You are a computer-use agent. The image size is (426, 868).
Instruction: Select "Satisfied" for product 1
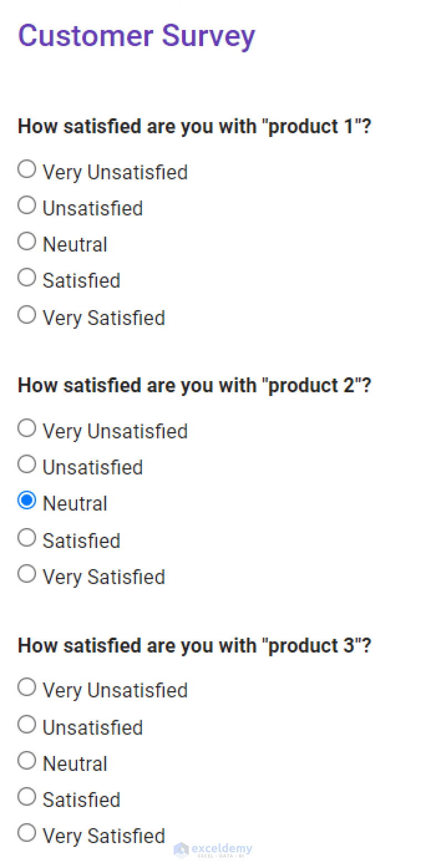(27, 277)
